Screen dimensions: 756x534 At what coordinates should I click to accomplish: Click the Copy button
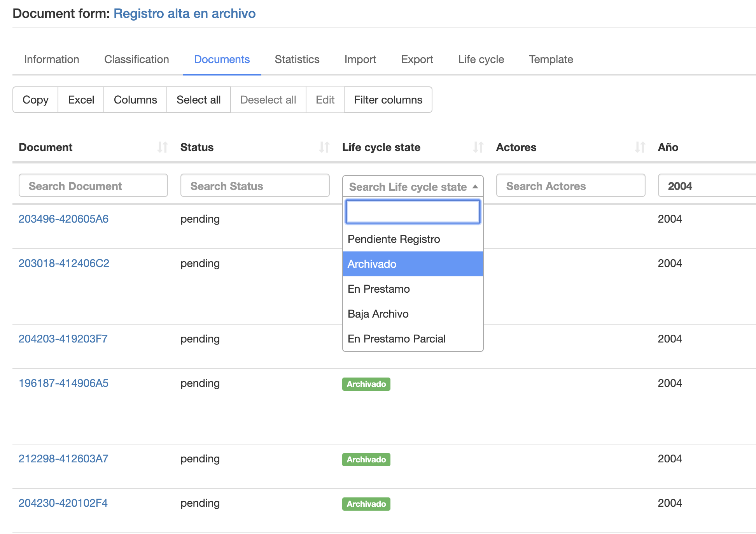click(x=35, y=100)
